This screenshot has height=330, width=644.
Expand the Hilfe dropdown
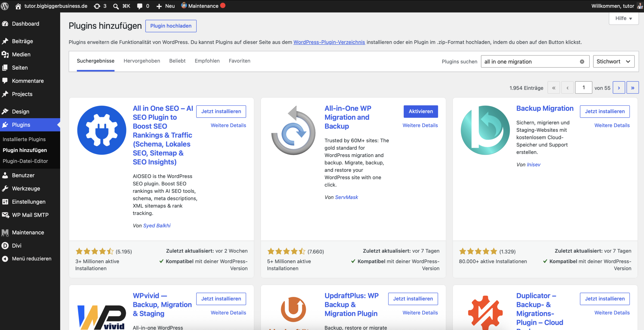(624, 18)
